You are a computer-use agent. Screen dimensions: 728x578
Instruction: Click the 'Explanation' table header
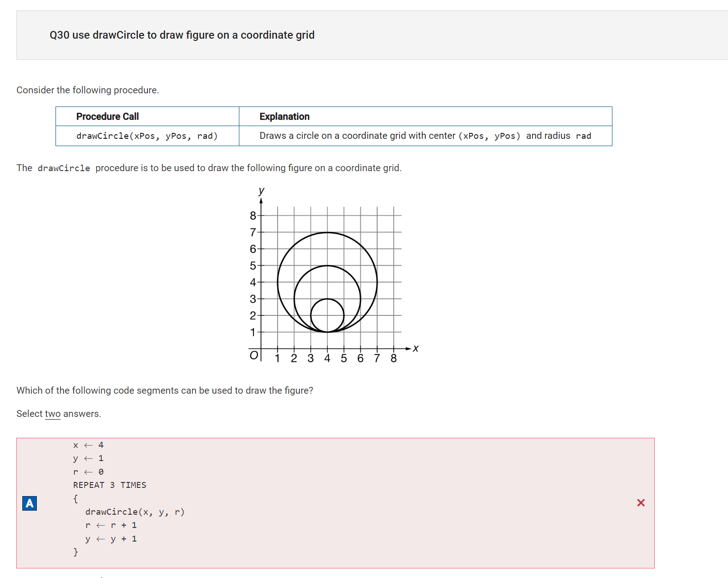point(284,117)
